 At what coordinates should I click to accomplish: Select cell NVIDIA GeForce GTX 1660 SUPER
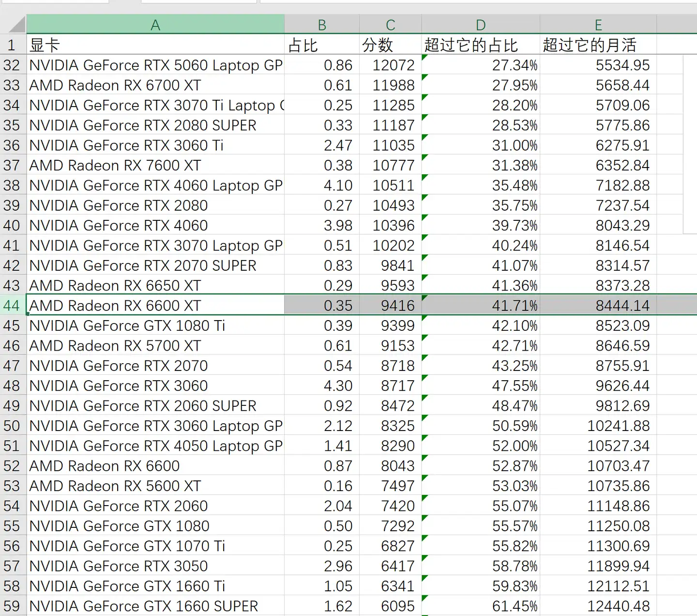pos(155,606)
